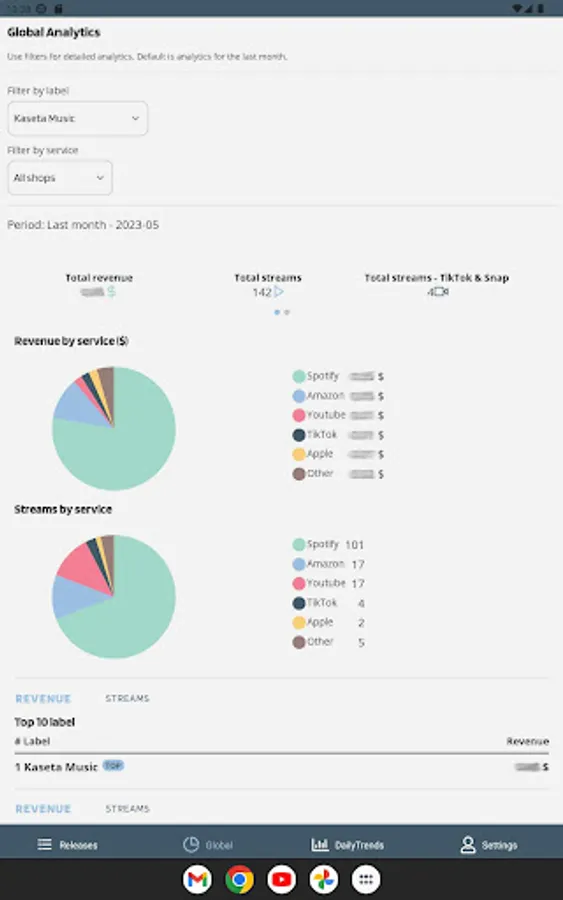Viewport: 563px width, 900px height.
Task: Click the Top 10 label heading
Action: click(x=45, y=722)
